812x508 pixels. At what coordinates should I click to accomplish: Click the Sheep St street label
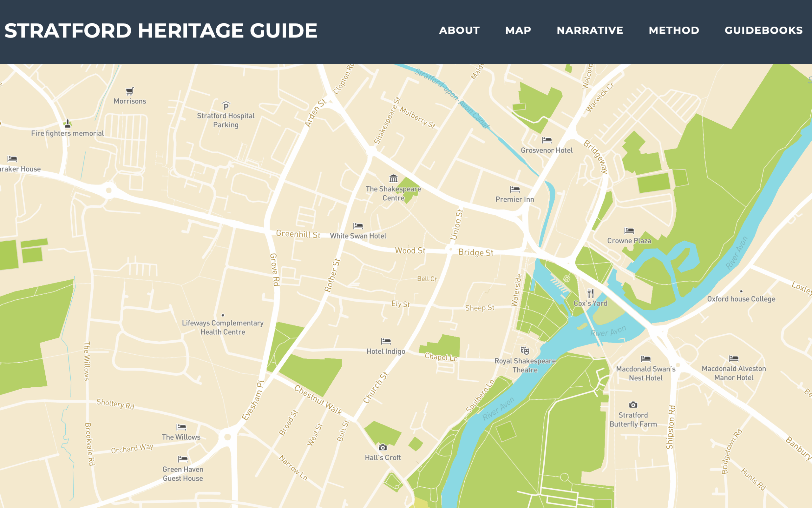coord(480,308)
